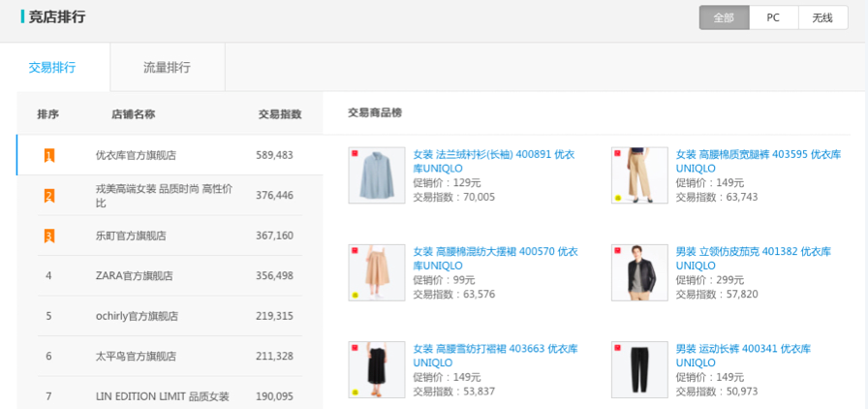Screen dimensions: 868x409
Task: Open link 女装 法兰绒衬衫(长袖) 400891
Action: pyautogui.click(x=494, y=161)
